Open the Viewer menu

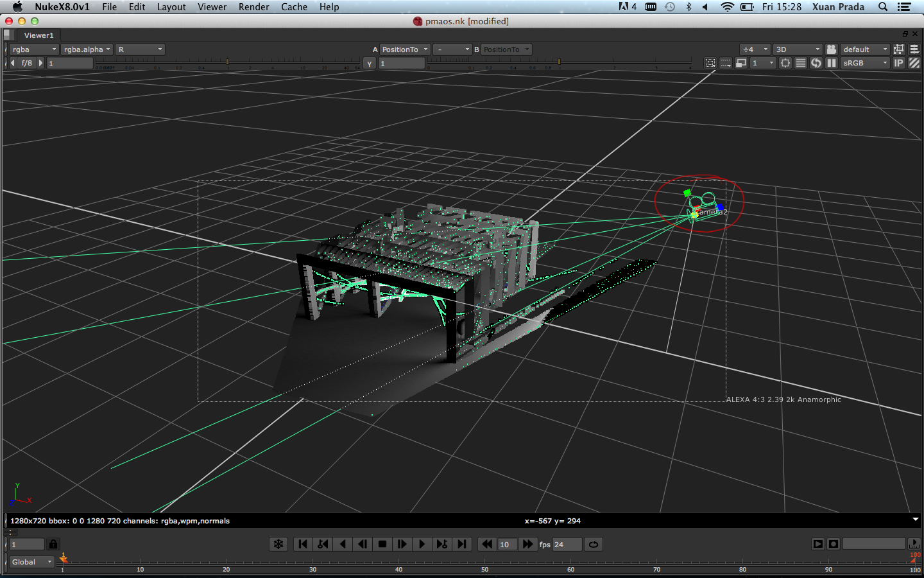pos(212,7)
